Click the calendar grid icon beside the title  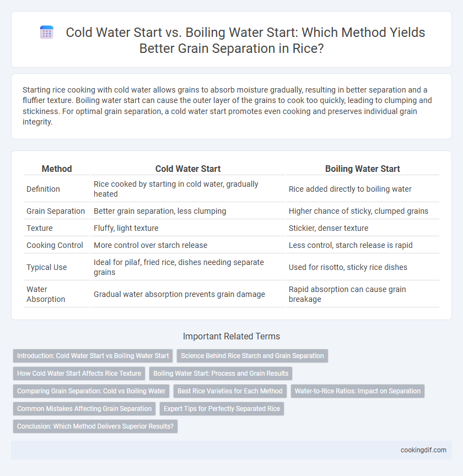tap(47, 32)
